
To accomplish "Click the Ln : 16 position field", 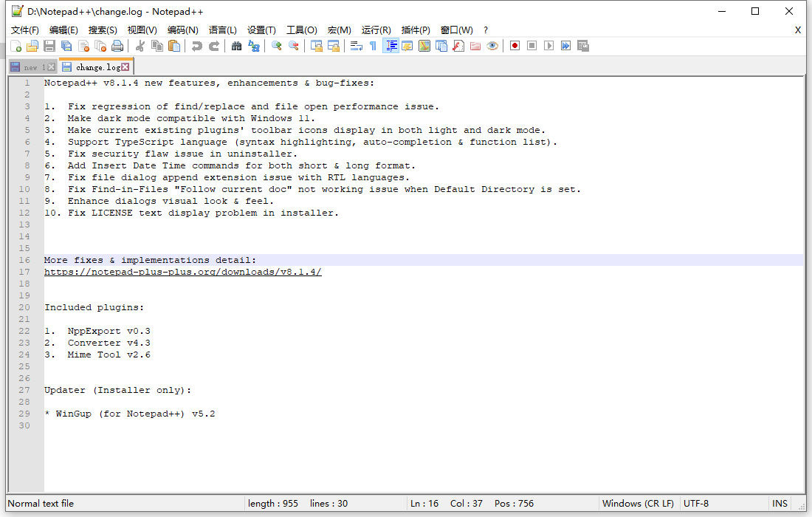I will pyautogui.click(x=424, y=504).
